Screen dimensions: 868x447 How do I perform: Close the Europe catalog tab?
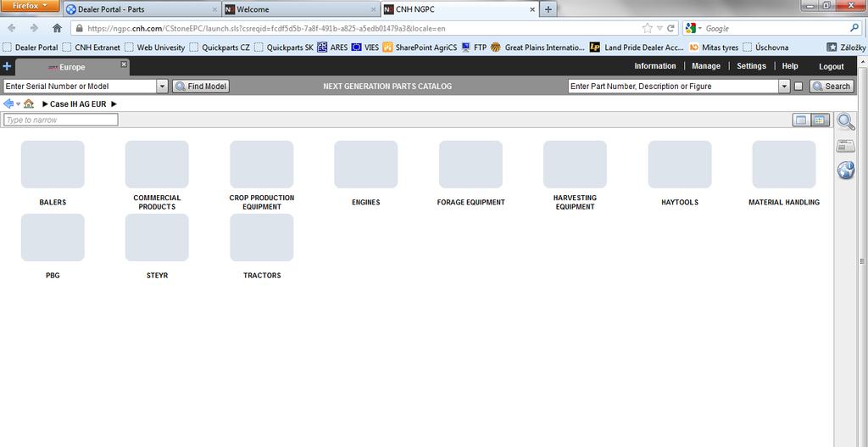(124, 64)
